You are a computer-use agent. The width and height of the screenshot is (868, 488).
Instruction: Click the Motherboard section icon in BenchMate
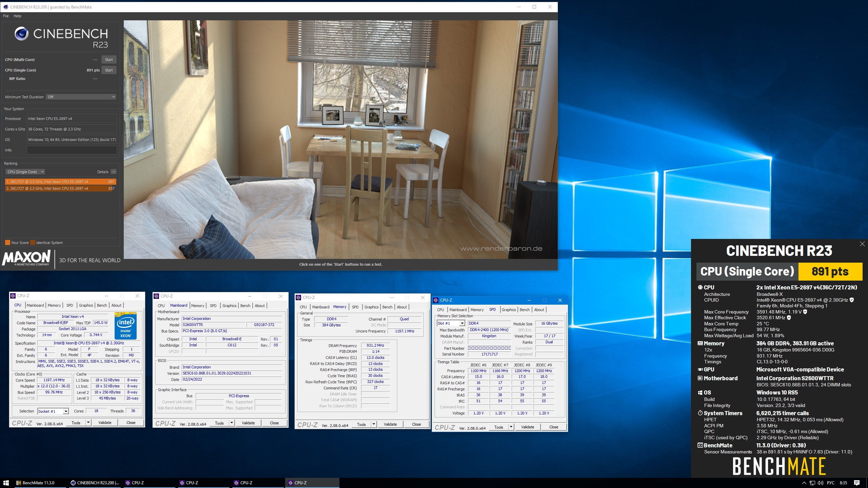[700, 378]
